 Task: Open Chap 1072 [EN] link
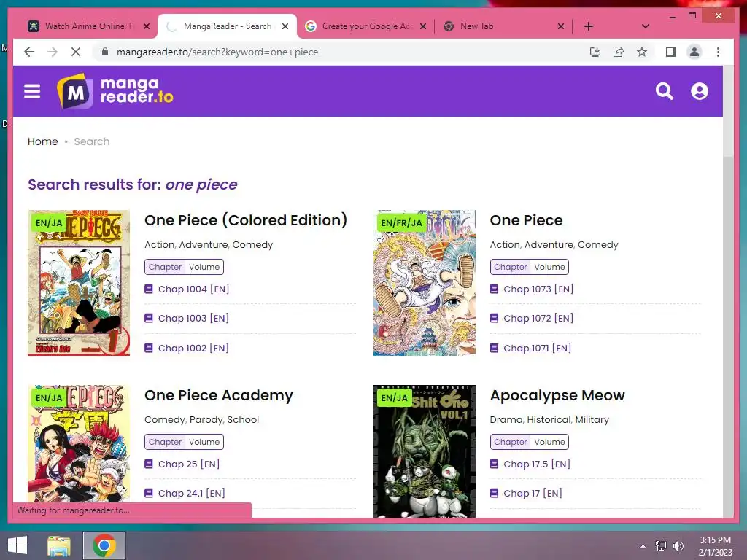click(x=538, y=318)
